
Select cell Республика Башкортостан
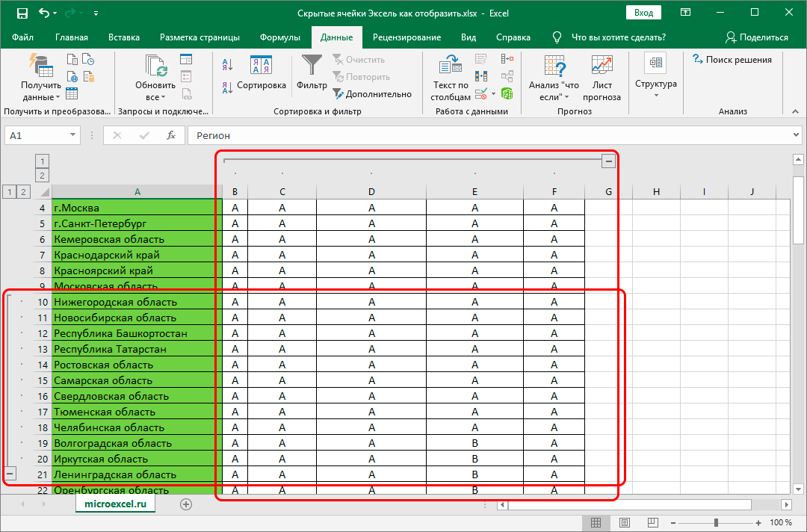[x=137, y=333]
